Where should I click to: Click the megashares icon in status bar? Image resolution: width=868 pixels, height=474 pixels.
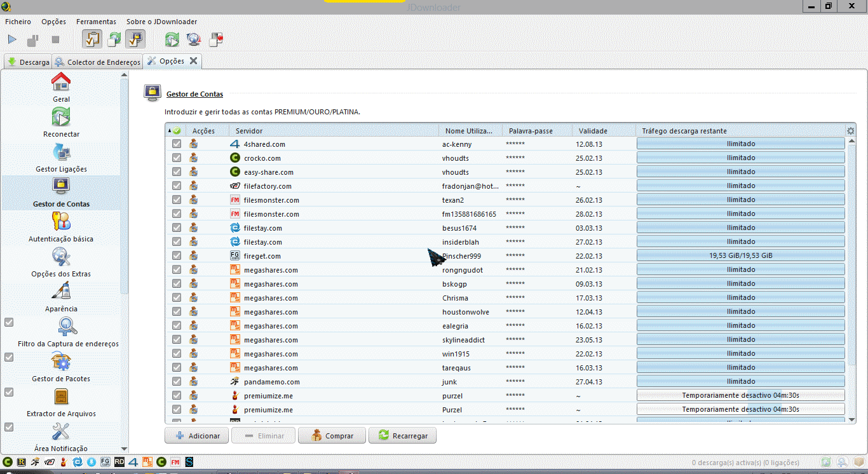point(147,462)
